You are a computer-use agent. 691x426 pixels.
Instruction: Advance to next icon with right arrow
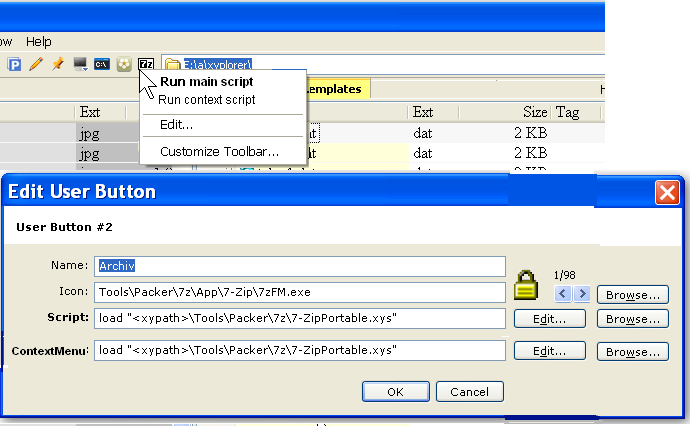click(x=581, y=293)
